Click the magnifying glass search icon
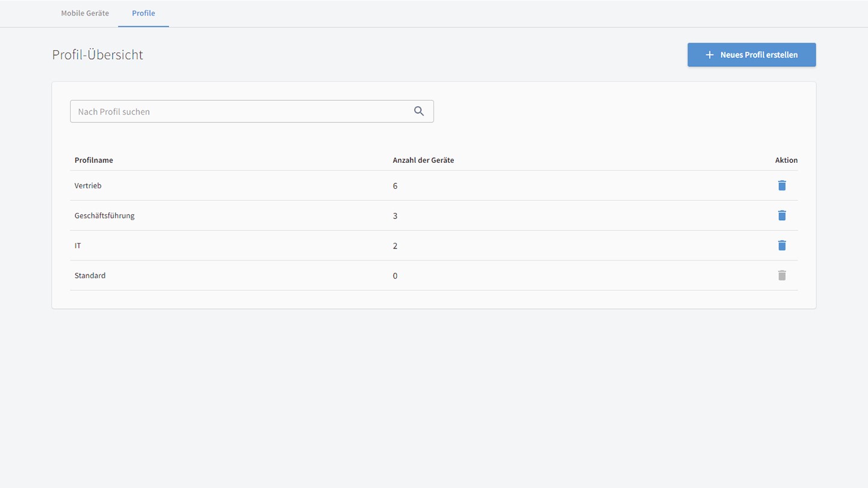868x488 pixels. coord(419,111)
